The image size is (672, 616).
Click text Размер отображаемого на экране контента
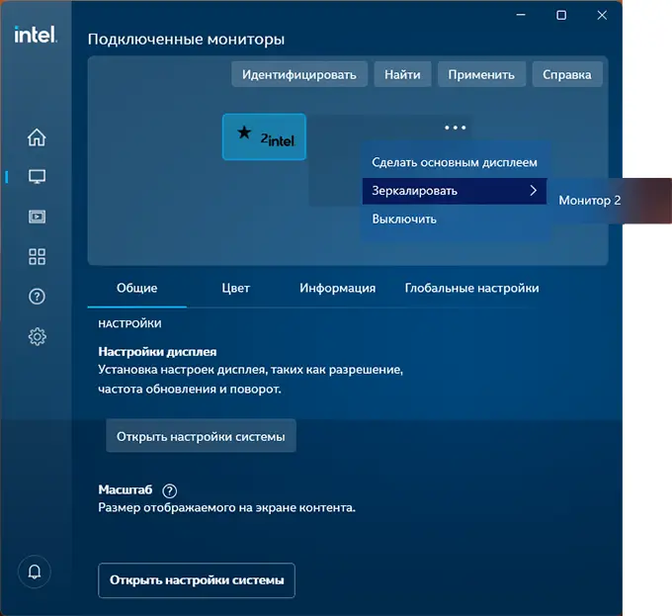point(226,508)
